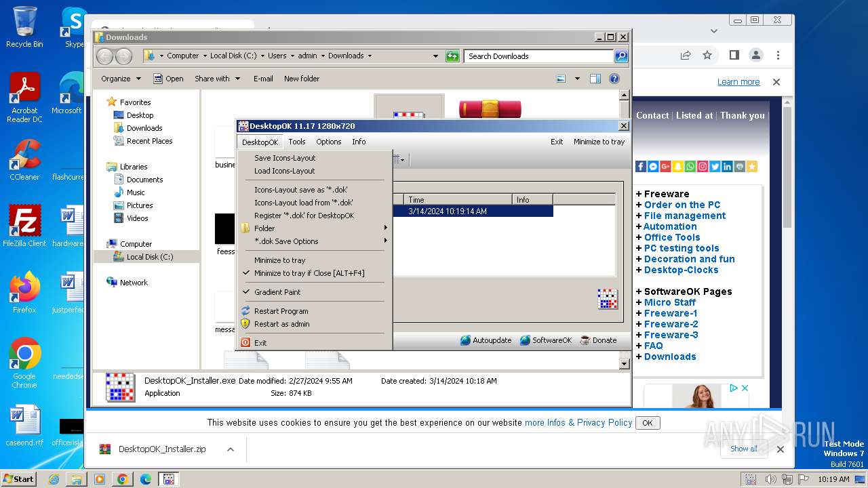Screen dimensions: 868x488
Task: Open the Info menu in DesktopOK
Action: pos(359,142)
